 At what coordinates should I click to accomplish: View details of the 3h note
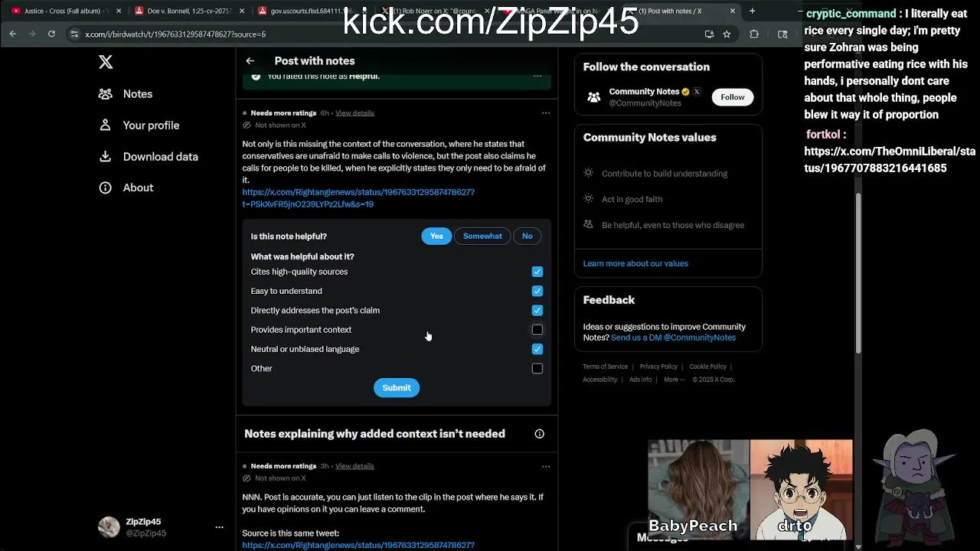click(x=354, y=466)
